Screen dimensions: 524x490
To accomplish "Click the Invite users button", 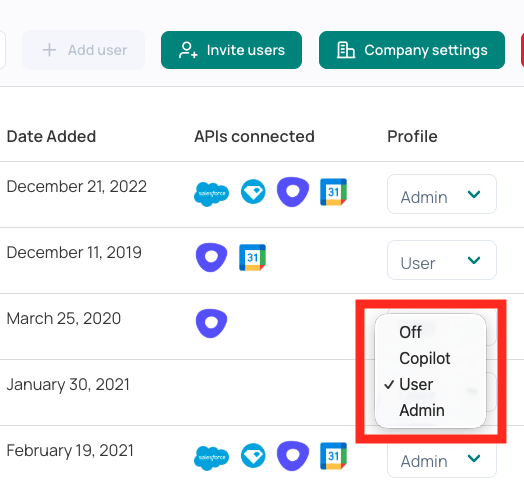I will tap(231, 50).
